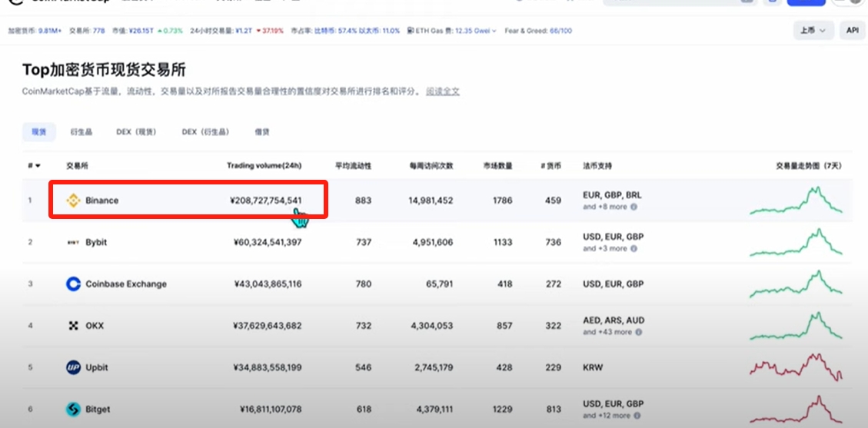868x428 pixels.
Task: Sort by rank using the # column arrow
Action: click(35, 166)
